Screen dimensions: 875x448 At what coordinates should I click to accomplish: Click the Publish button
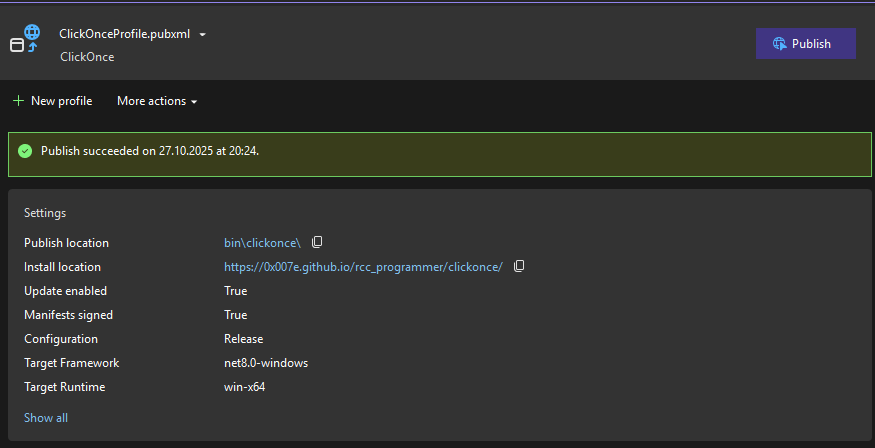pos(805,44)
